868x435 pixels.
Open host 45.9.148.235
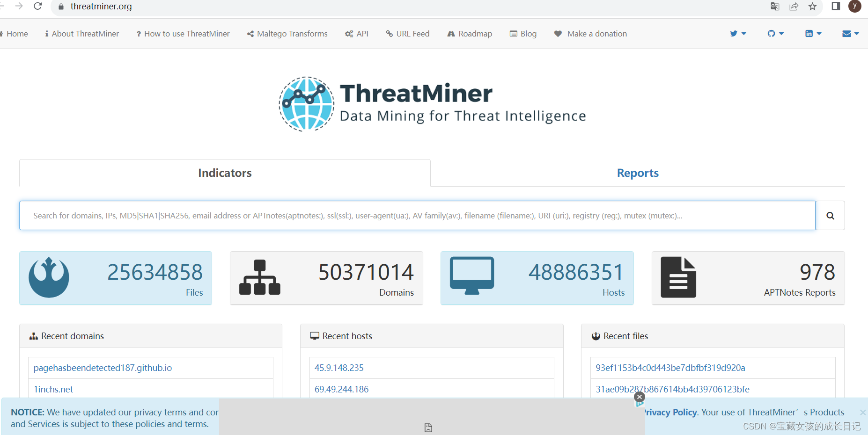[339, 368]
